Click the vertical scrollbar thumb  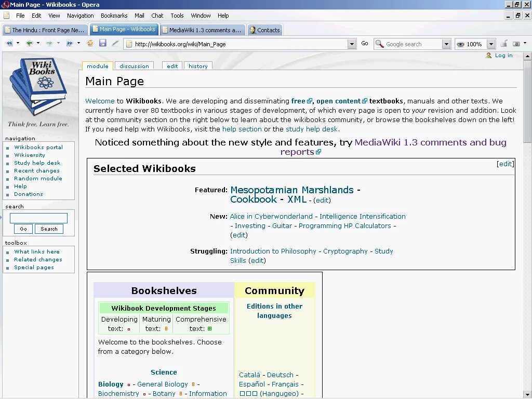pos(527,101)
